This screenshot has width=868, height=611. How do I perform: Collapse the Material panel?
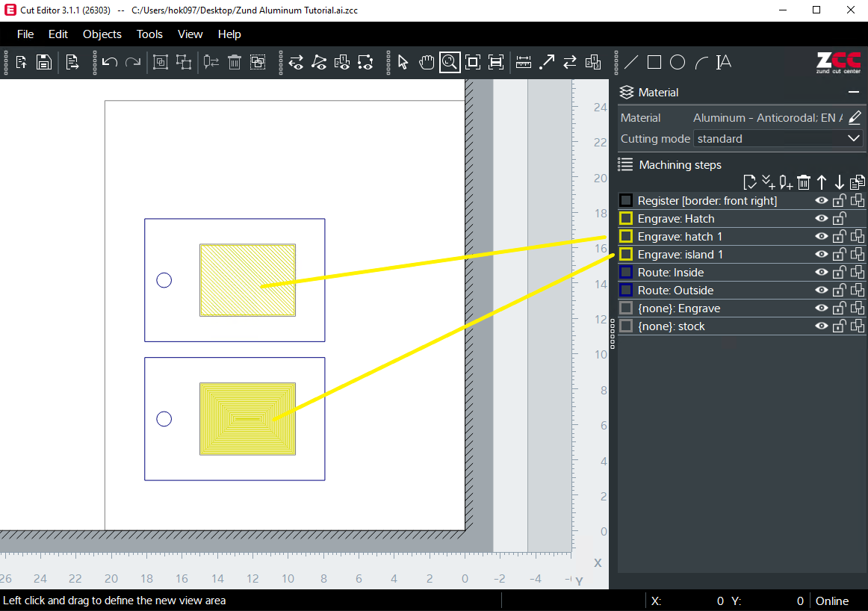pyautogui.click(x=854, y=92)
